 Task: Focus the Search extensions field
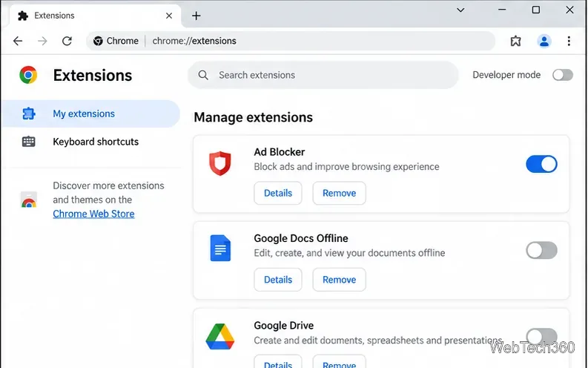point(323,75)
